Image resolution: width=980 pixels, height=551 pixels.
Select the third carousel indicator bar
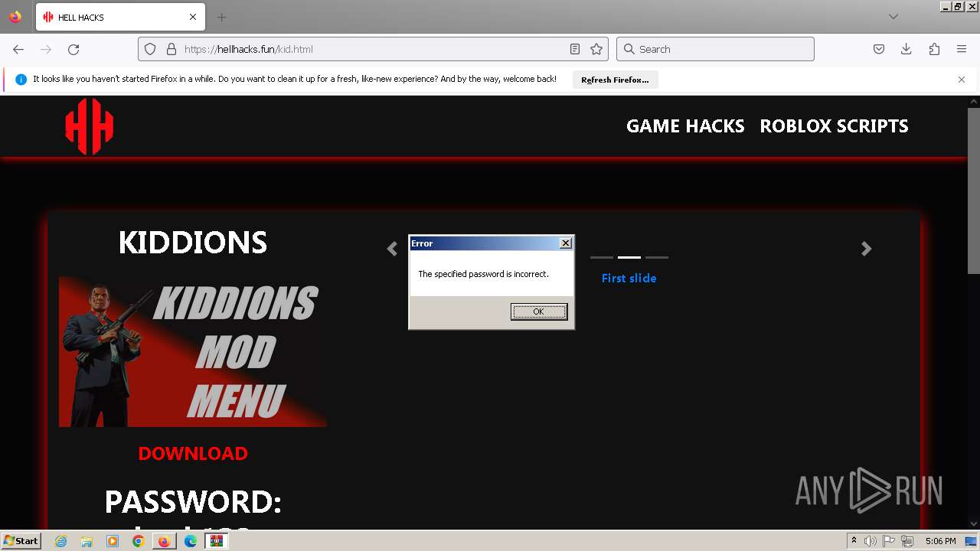(x=657, y=257)
